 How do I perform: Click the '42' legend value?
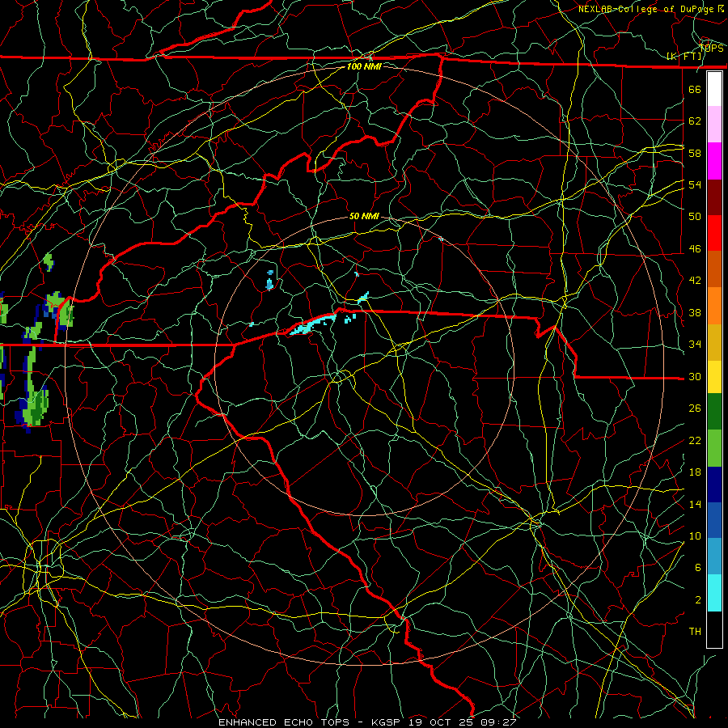click(695, 281)
